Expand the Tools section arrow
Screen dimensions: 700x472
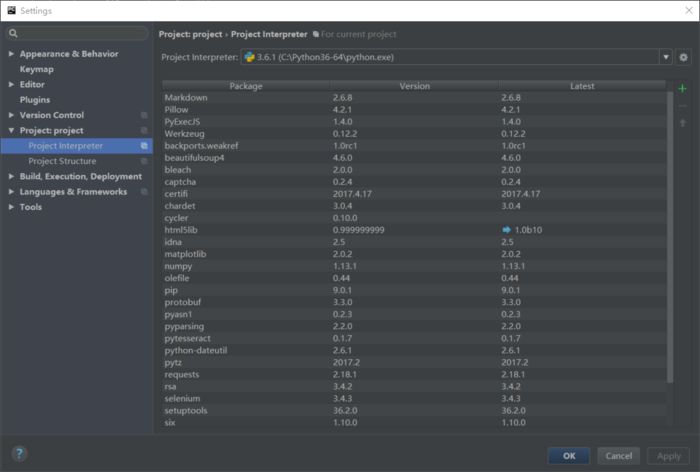[11, 207]
